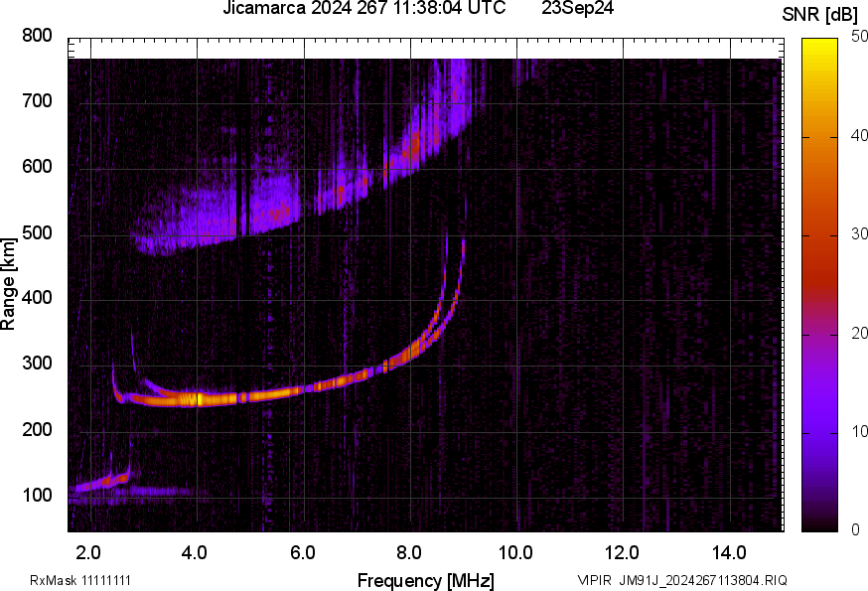Click the range tick label '500'
The width and height of the screenshot is (868, 591).
(x=37, y=232)
